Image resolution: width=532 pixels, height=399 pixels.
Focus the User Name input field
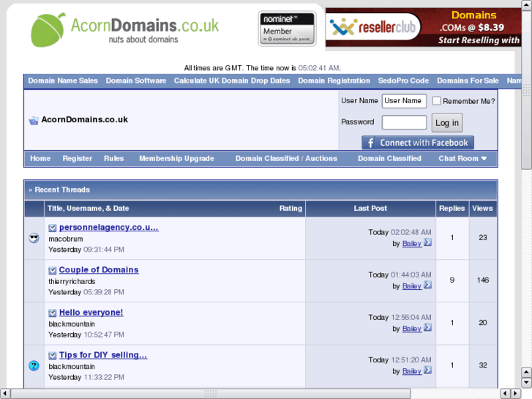[x=404, y=101]
